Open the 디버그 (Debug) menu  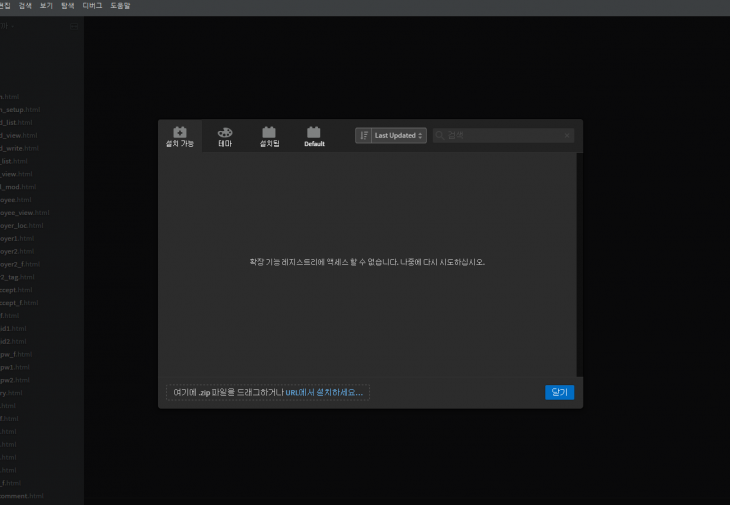[92, 6]
